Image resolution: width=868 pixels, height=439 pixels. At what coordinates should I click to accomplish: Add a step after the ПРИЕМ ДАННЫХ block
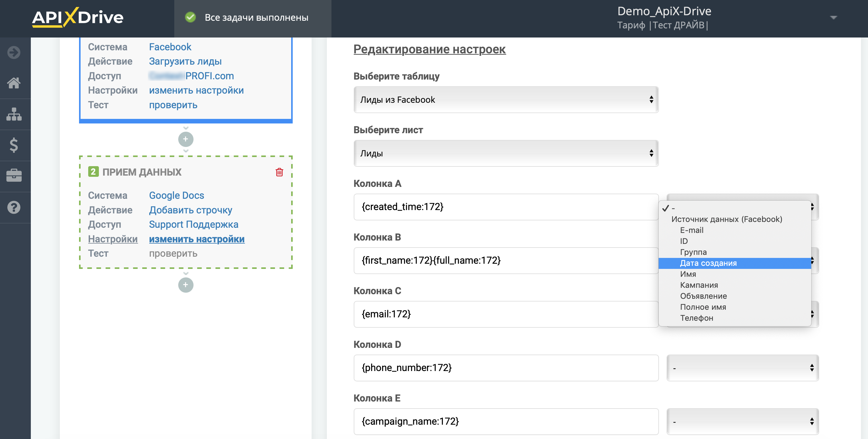click(186, 285)
